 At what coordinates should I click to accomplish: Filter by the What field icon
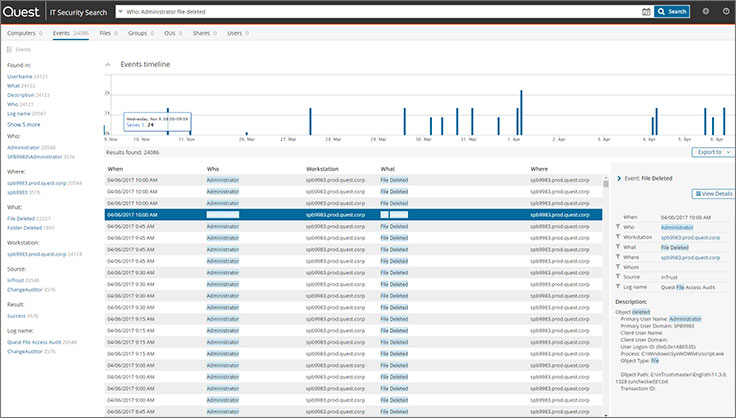point(618,247)
